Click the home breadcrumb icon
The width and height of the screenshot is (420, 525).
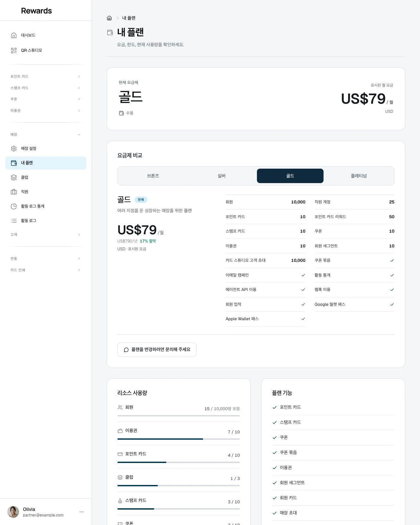tap(109, 18)
